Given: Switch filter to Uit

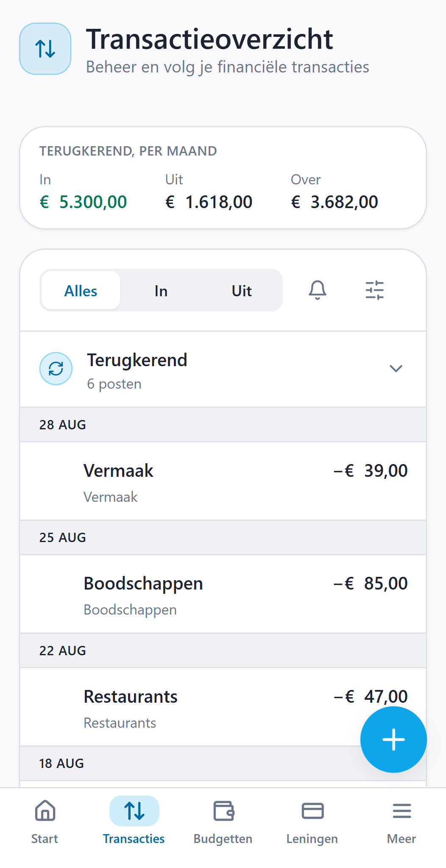Looking at the screenshot, I should [242, 291].
